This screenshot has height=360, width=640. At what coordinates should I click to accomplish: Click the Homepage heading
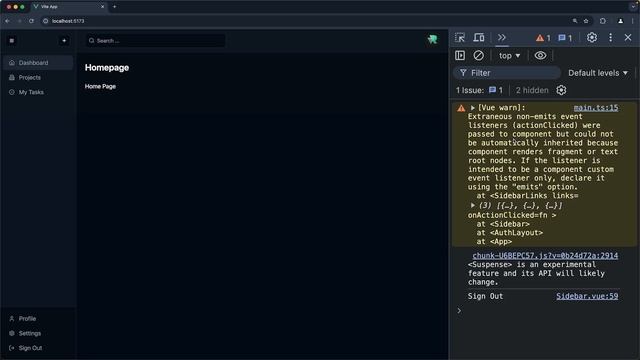pyautogui.click(x=107, y=68)
